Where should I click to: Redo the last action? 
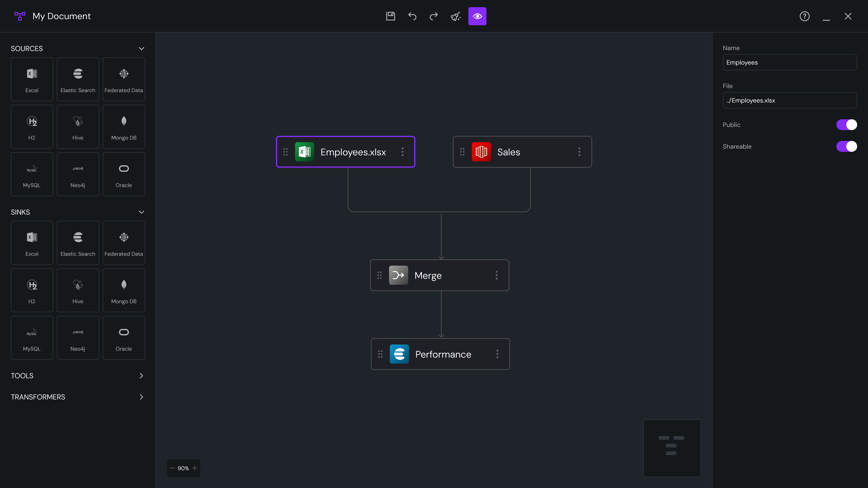[x=434, y=16]
